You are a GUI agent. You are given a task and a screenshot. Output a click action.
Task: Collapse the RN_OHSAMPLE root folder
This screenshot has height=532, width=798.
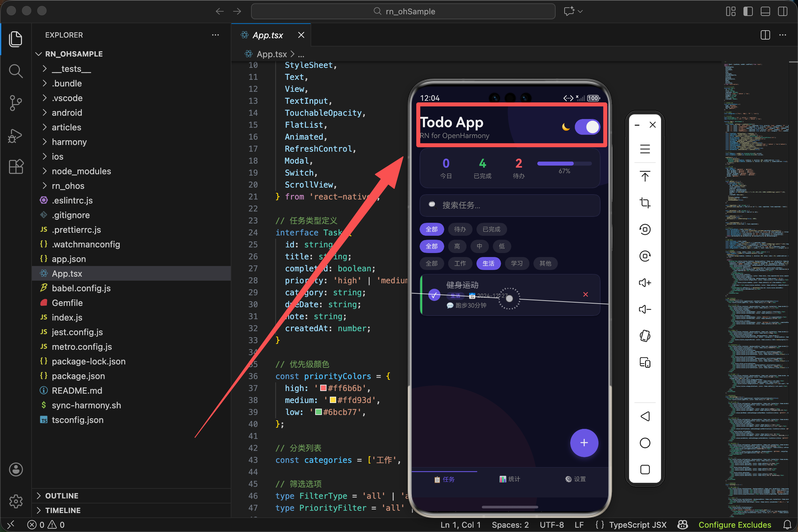coord(73,54)
